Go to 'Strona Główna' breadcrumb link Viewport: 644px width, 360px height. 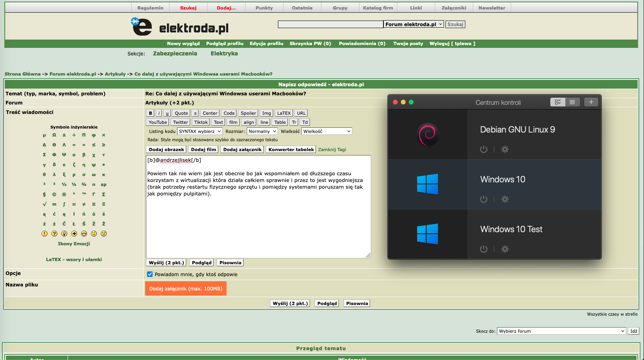pos(23,74)
